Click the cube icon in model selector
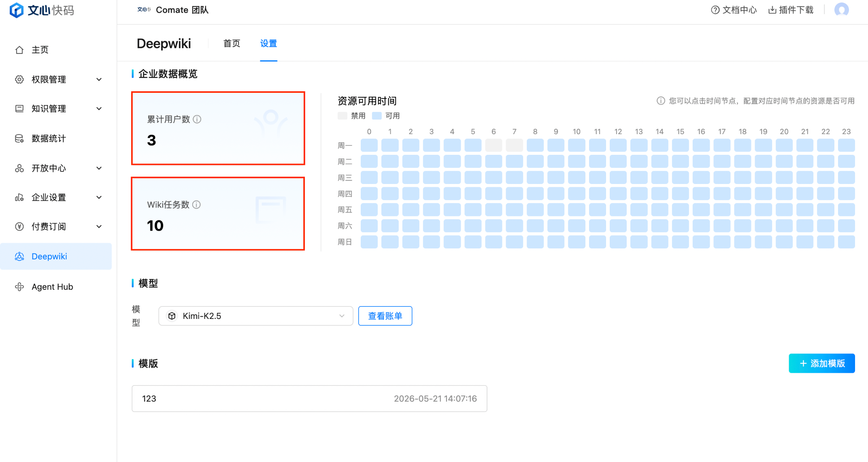The width and height of the screenshot is (868, 462). tap(172, 316)
